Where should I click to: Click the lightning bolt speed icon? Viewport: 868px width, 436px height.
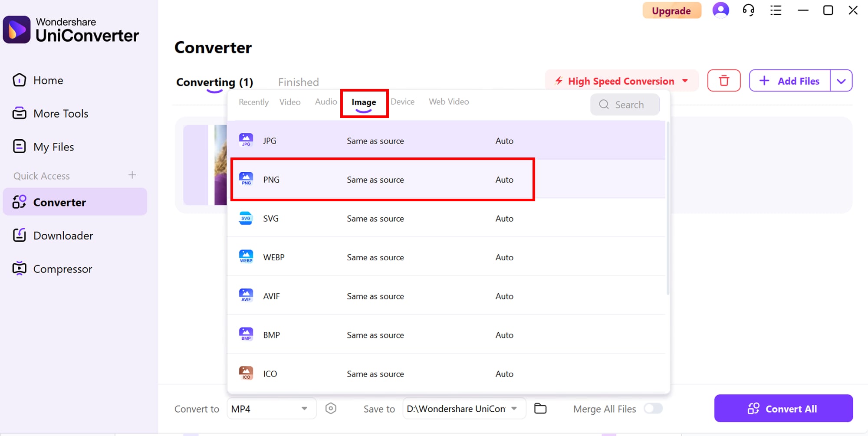pyautogui.click(x=559, y=81)
